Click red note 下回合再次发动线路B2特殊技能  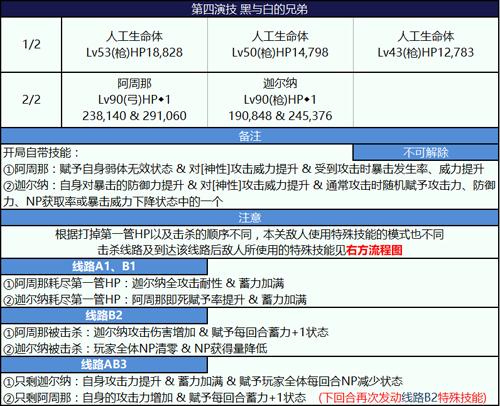(x=402, y=398)
